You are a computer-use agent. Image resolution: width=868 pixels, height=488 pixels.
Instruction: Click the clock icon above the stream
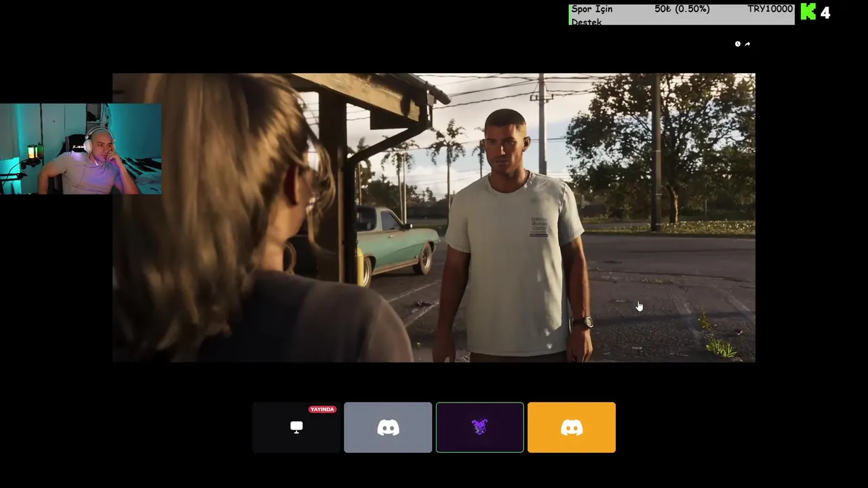pos(738,44)
